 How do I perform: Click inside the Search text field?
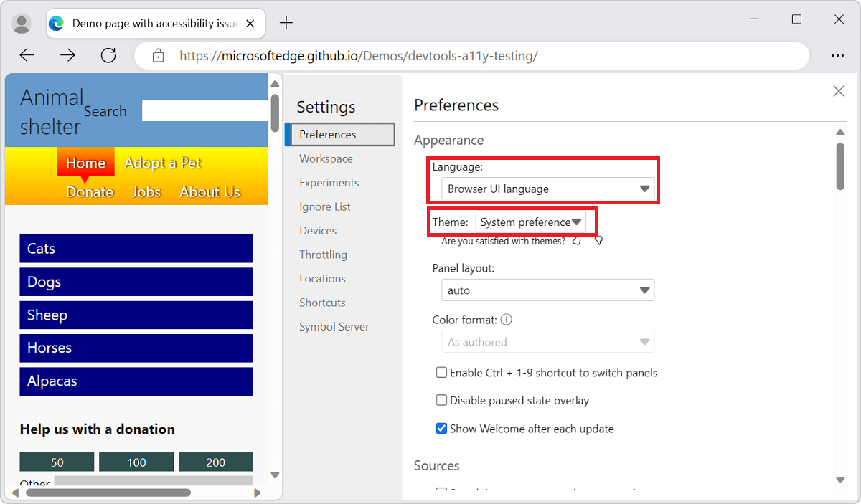(204, 110)
